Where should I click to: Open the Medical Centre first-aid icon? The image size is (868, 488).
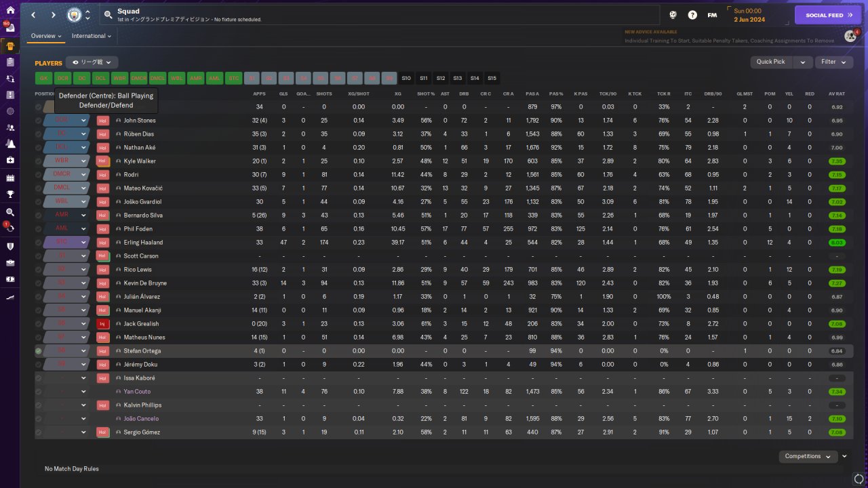pyautogui.click(x=9, y=160)
